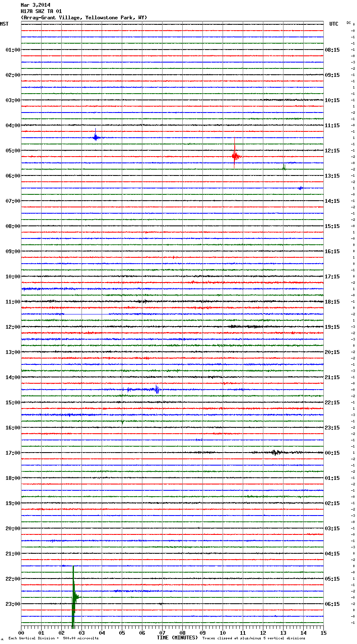357x644 pixels.
Task: Click the '15:15' UTC time label
Action: click(332, 226)
